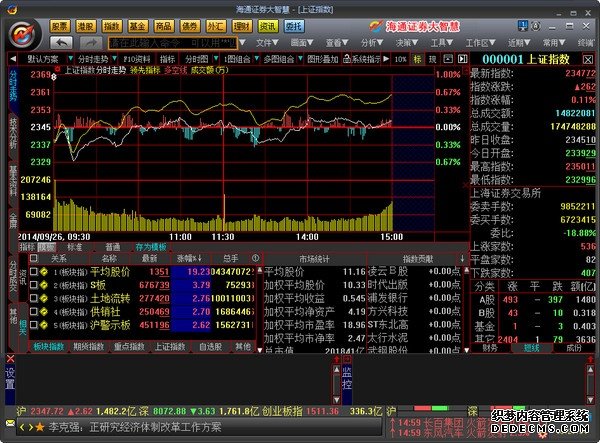This screenshot has height=443, width=600.
Task: Click the yellow link icon for 平均股价
Action: [x=44, y=272]
